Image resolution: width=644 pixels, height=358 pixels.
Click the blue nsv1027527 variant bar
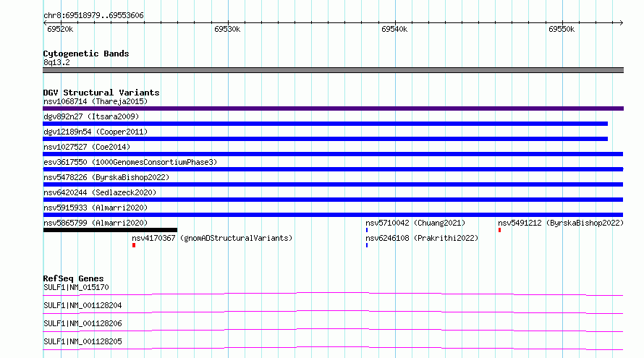point(333,154)
